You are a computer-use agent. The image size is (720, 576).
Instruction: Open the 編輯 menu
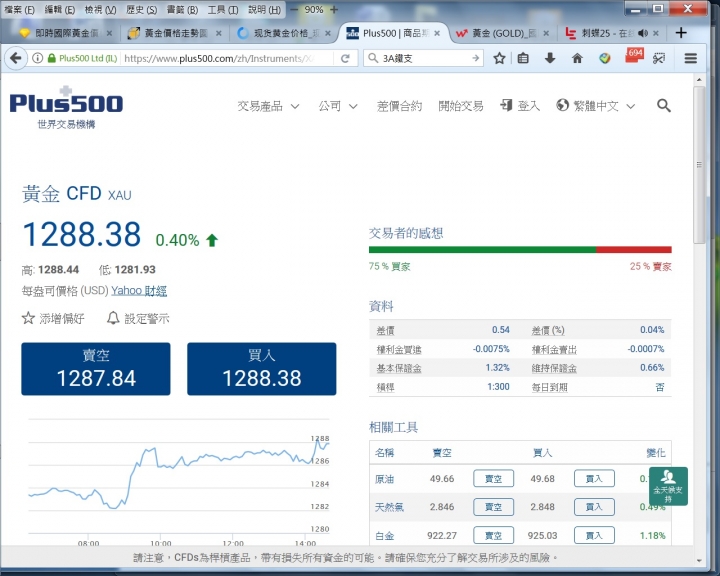point(60,10)
